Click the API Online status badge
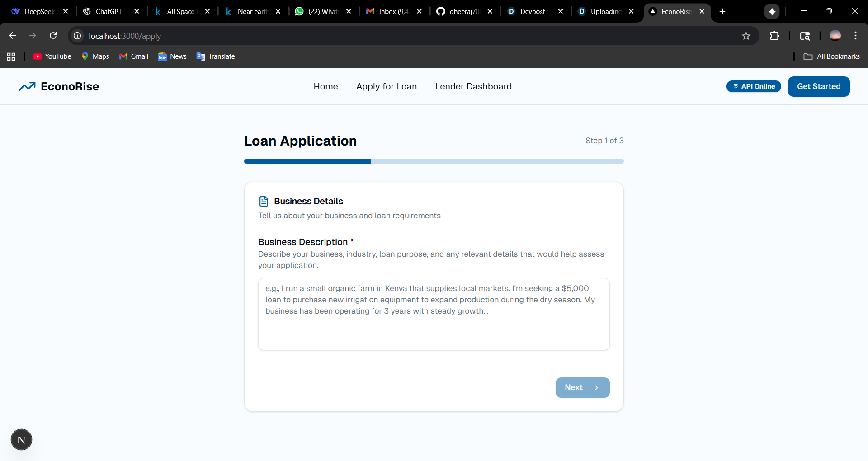Viewport: 868px width, 461px height. point(754,86)
